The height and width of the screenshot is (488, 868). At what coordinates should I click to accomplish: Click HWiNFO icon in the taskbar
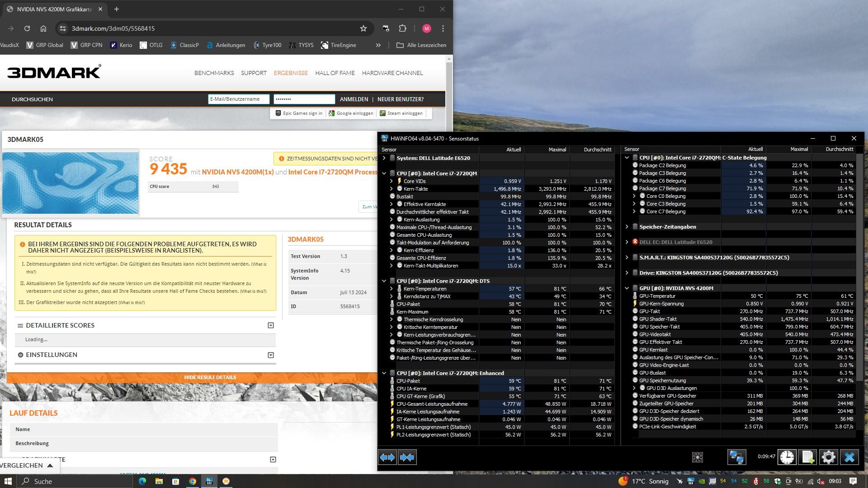(x=209, y=481)
